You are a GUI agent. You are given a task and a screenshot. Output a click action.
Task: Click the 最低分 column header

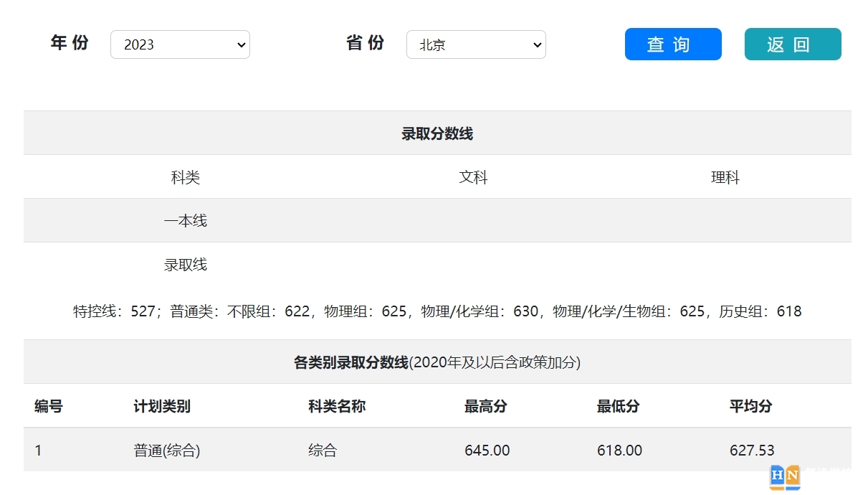click(x=618, y=406)
